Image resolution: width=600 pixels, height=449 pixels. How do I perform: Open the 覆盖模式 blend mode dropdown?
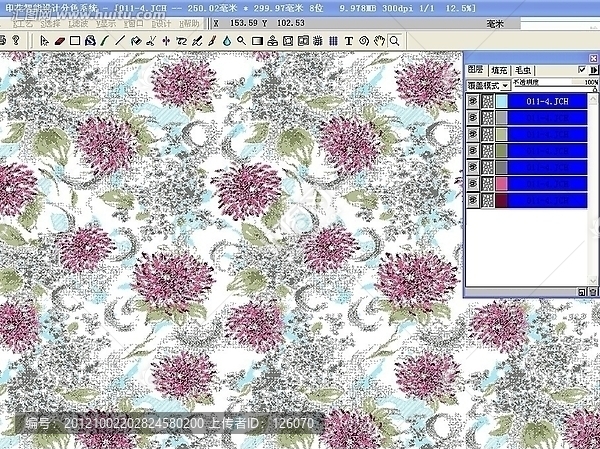488,85
